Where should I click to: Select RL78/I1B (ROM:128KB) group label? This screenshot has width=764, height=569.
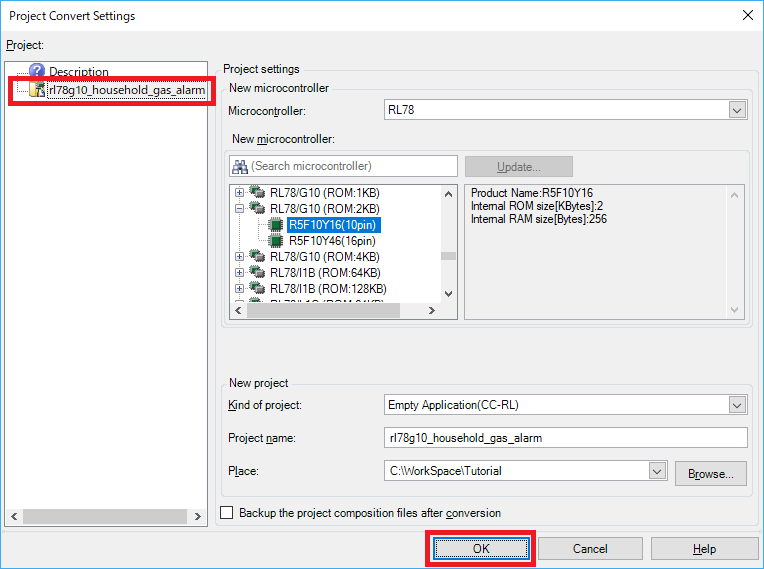(x=328, y=289)
